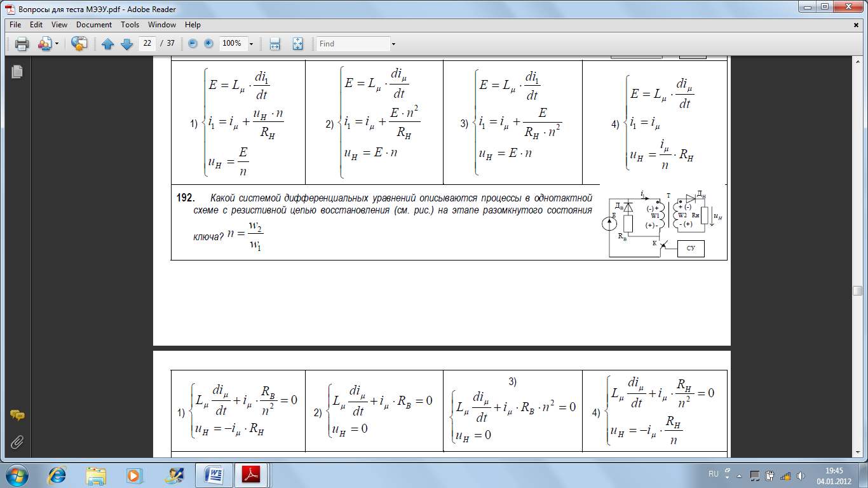Open the Attachments paperclip panel
The image size is (868, 488).
pos(17,441)
